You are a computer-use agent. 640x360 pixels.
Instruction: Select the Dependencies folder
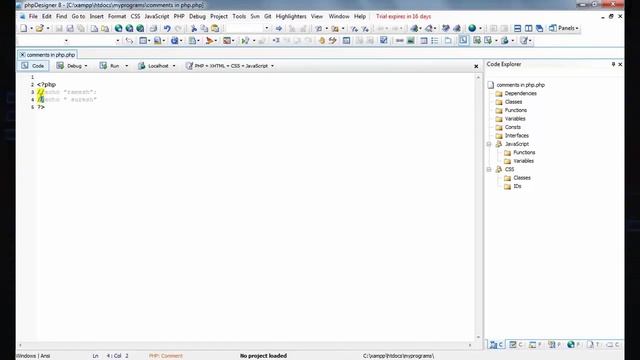tap(520, 93)
